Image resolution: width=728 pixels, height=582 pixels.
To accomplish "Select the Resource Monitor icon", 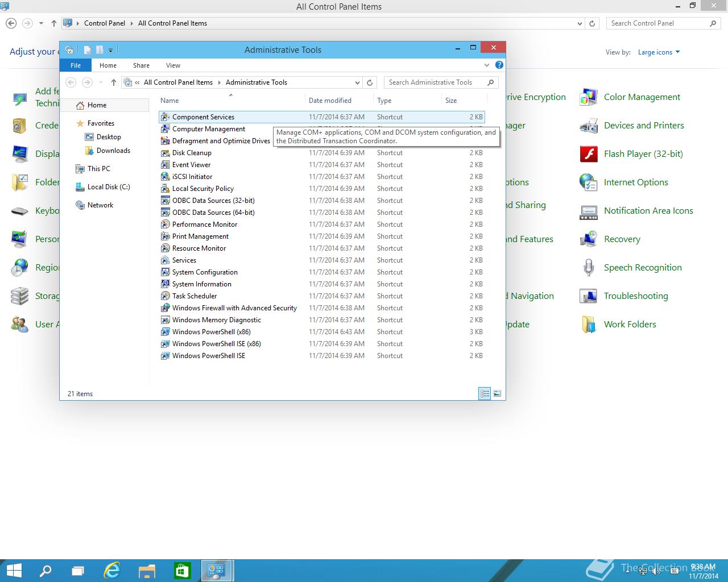I will [x=166, y=248].
